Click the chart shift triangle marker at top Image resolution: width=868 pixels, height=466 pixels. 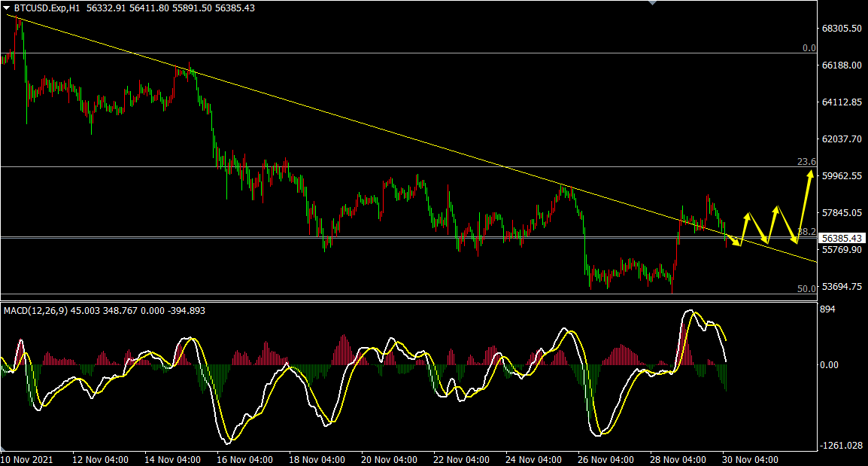click(x=652, y=3)
